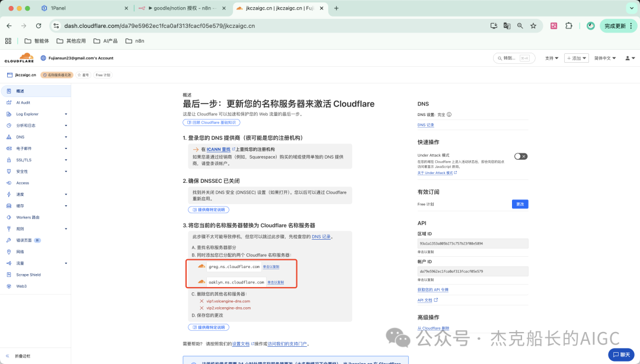Reload the page in Chrome

click(x=39, y=25)
